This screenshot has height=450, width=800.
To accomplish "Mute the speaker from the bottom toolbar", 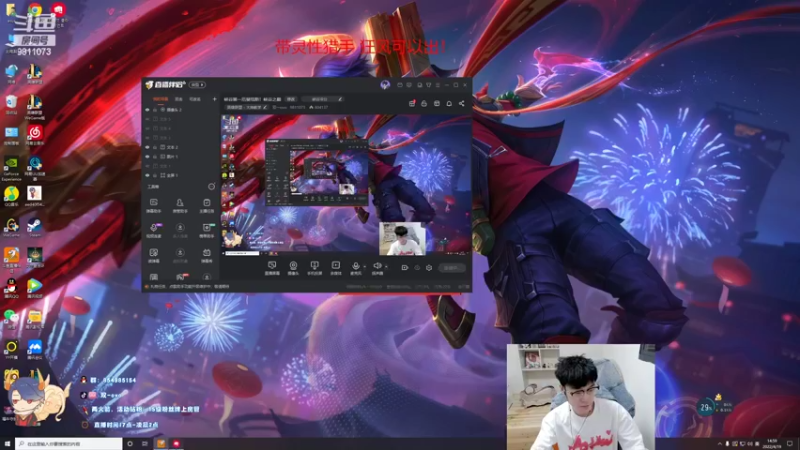I will pyautogui.click(x=377, y=266).
